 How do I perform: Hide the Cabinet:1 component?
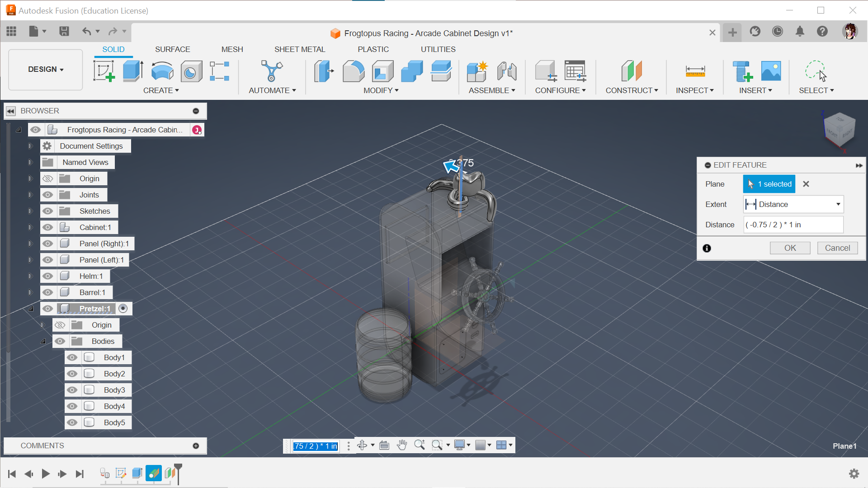pyautogui.click(x=48, y=227)
